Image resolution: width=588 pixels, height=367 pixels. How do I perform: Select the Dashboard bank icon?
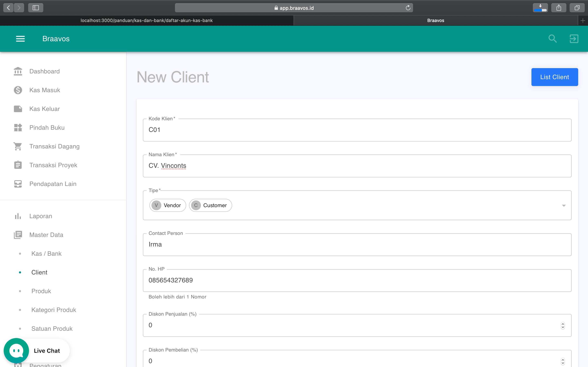(x=18, y=71)
